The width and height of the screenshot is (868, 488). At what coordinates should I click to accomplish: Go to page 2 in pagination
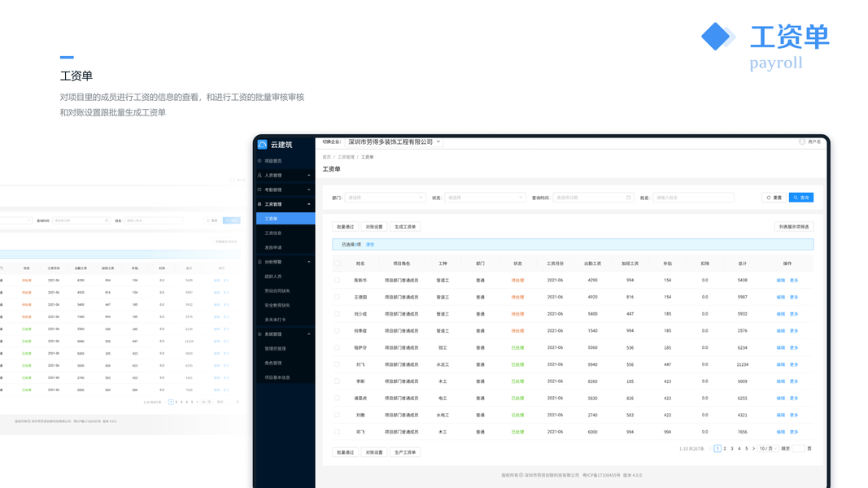(x=725, y=449)
